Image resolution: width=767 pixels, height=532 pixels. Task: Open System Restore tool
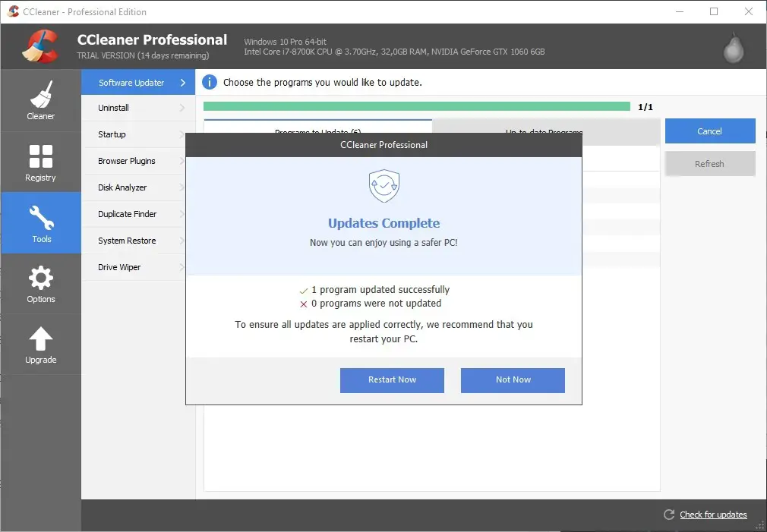pos(134,241)
